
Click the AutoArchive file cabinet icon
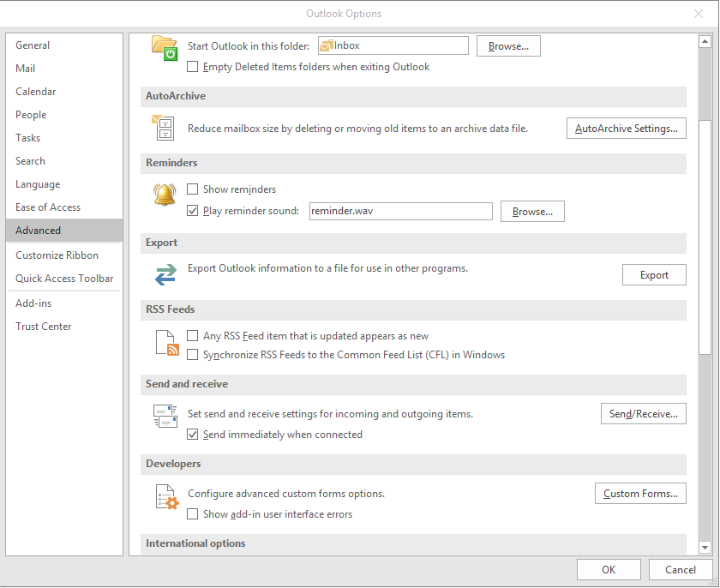click(x=164, y=129)
